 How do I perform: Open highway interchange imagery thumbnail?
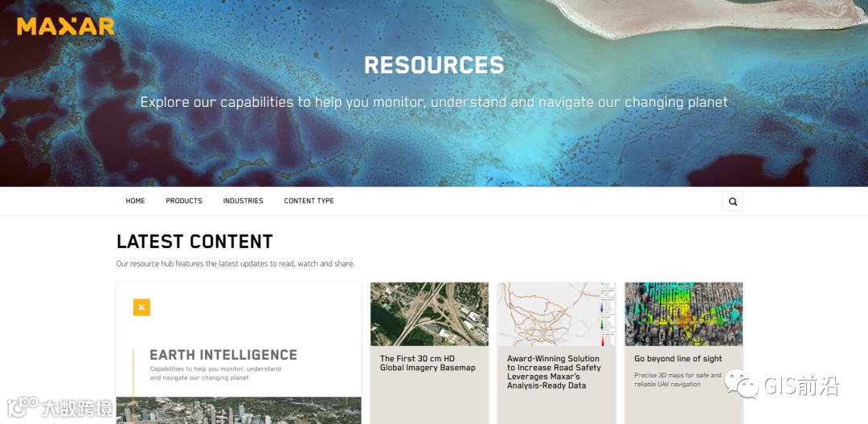click(429, 314)
